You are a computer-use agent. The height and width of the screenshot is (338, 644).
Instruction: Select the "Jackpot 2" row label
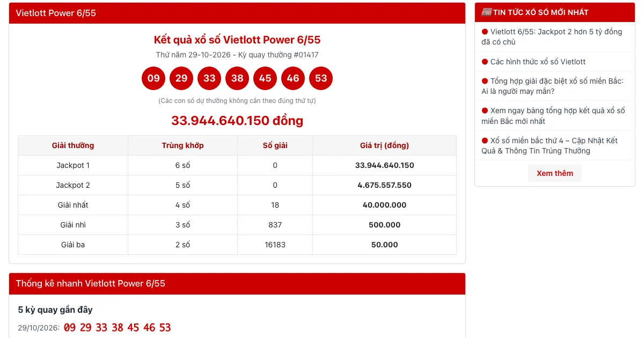73,185
